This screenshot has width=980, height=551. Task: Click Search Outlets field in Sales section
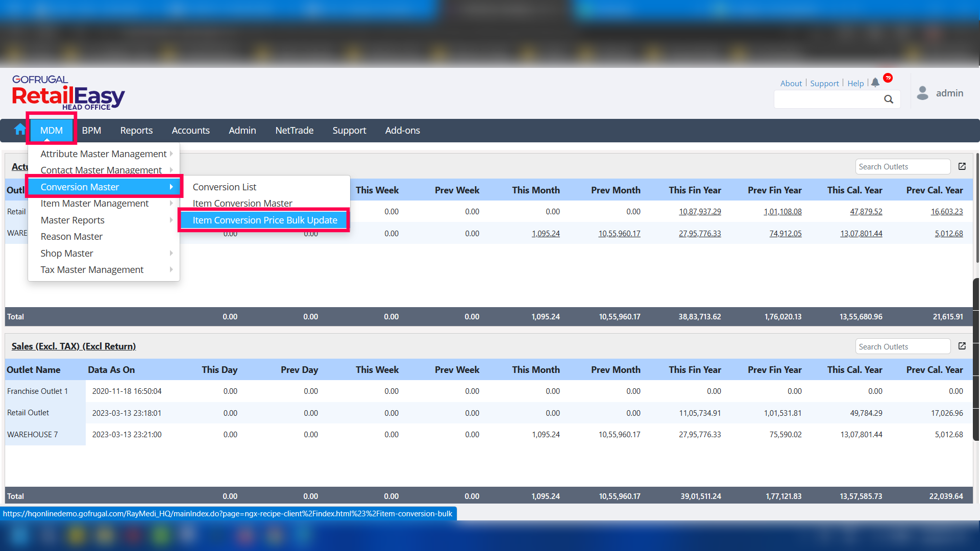pos(902,346)
